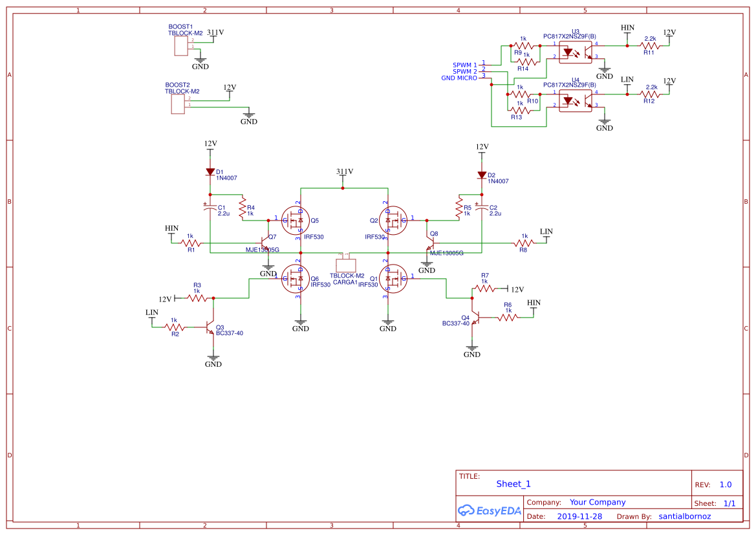Select resistor R11 symbol
Screen dimensions: 756x535
(649, 46)
